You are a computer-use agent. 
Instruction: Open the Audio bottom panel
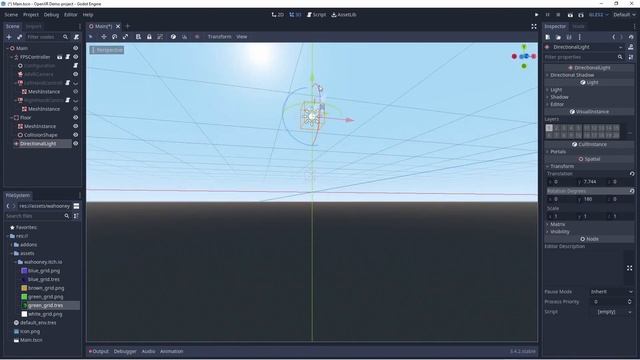(148, 351)
